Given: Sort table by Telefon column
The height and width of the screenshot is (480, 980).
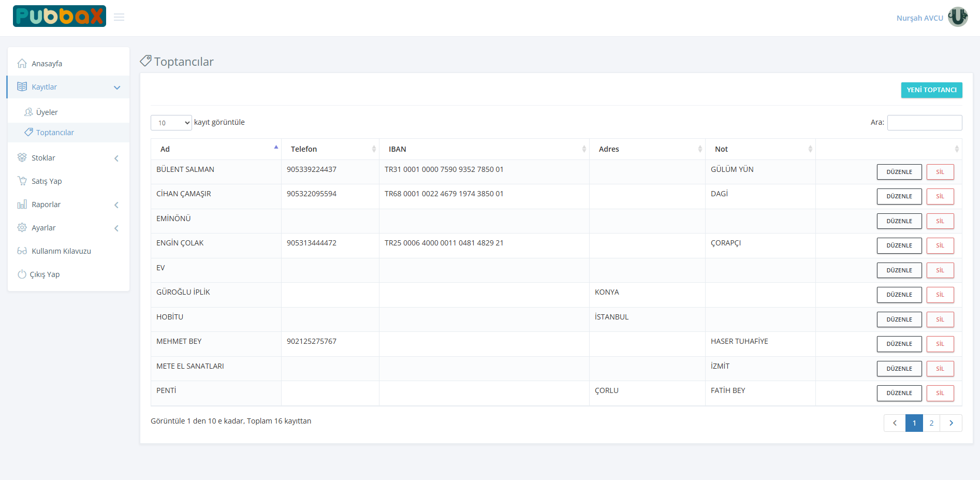Looking at the screenshot, I should coord(330,149).
